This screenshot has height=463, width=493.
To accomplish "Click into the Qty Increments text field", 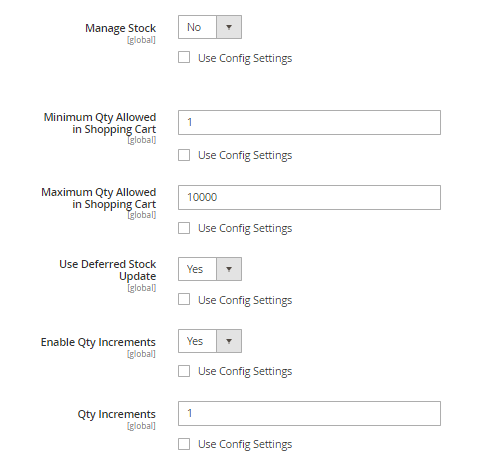I will pyautogui.click(x=309, y=413).
